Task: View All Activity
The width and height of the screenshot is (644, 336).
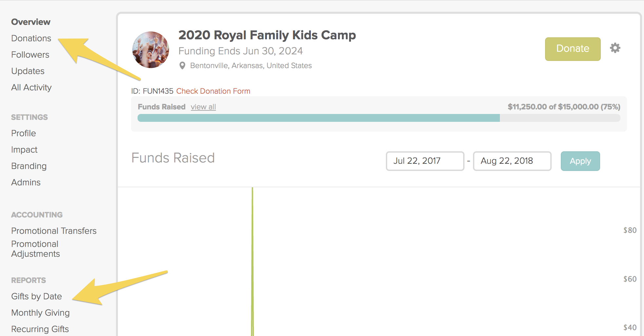Action: tap(31, 87)
